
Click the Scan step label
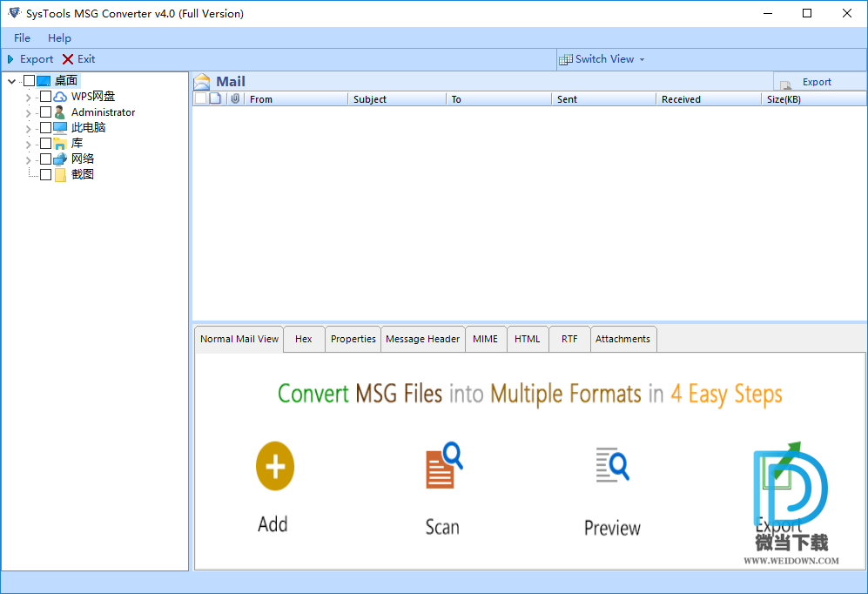tap(442, 526)
